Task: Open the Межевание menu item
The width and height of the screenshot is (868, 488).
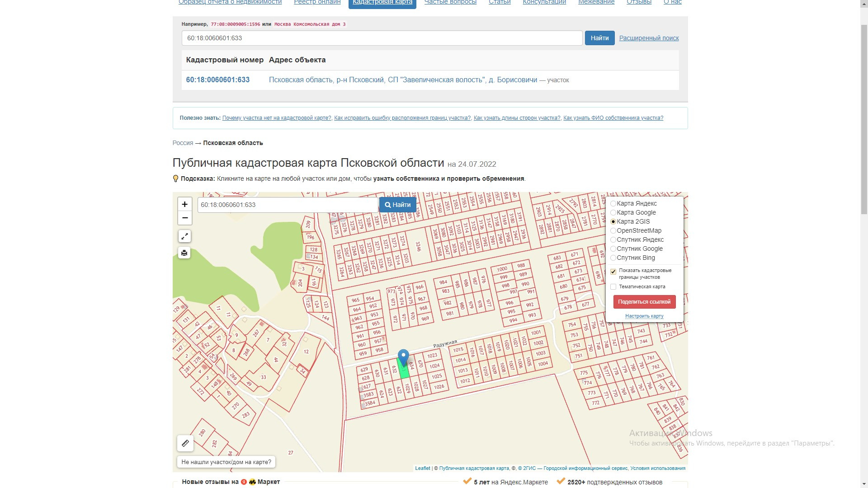Action: point(596,2)
